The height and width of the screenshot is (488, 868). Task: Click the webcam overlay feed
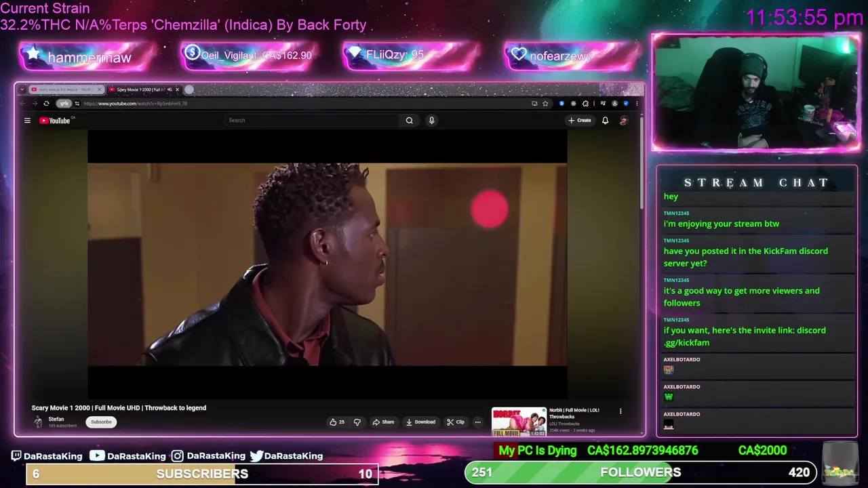756,92
